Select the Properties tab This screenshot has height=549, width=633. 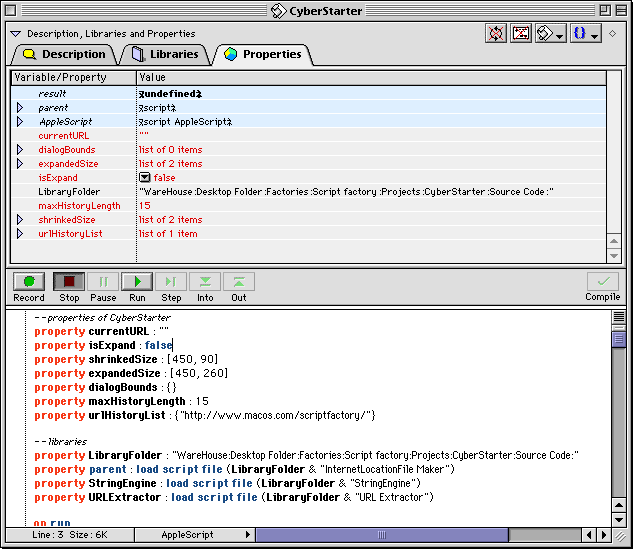click(x=263, y=54)
